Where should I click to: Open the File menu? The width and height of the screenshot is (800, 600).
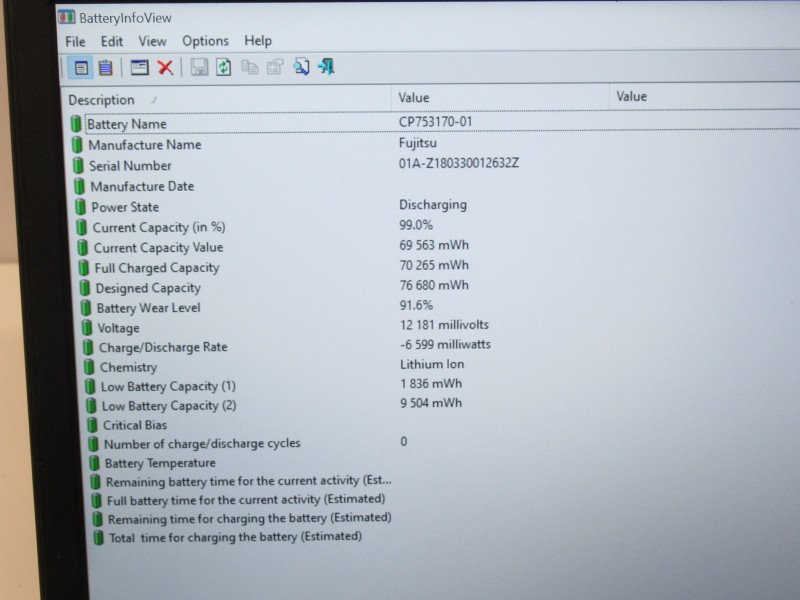pyautogui.click(x=76, y=42)
